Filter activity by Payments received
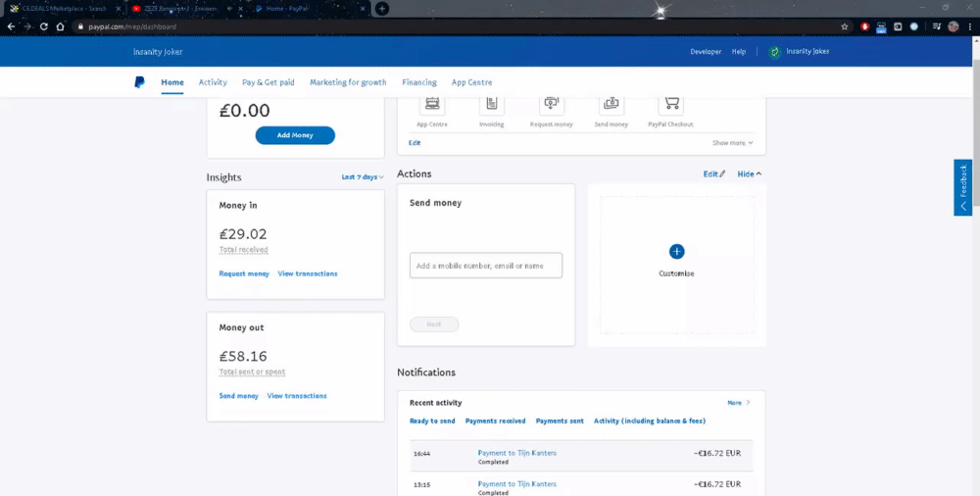Image resolution: width=980 pixels, height=496 pixels. [496, 421]
